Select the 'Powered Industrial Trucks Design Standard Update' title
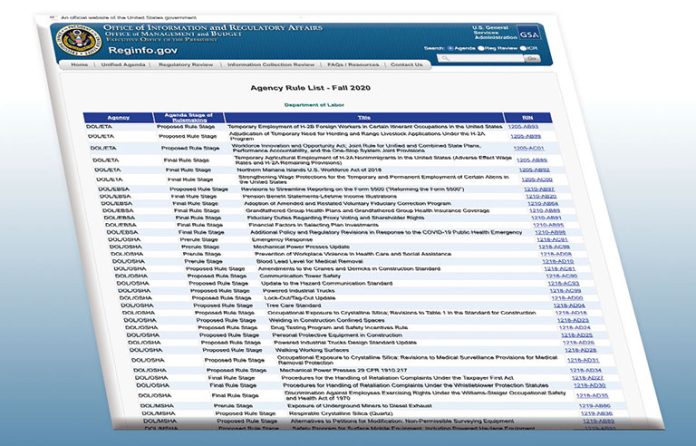This screenshot has height=446, width=696. (345, 343)
